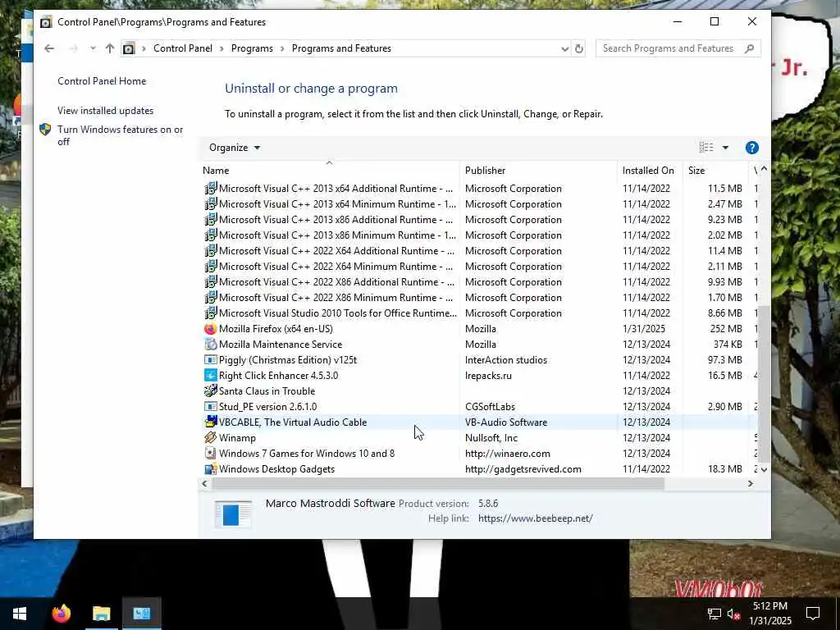The image size is (840, 630).
Task: Click Irepacks.ru publisher cell
Action: (x=488, y=376)
